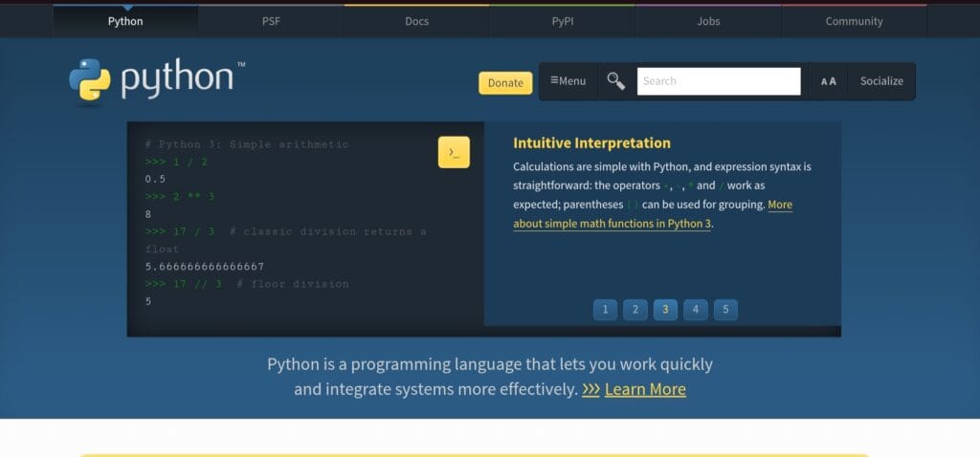The height and width of the screenshot is (457, 980).
Task: Follow the Learn More link
Action: pos(645,389)
